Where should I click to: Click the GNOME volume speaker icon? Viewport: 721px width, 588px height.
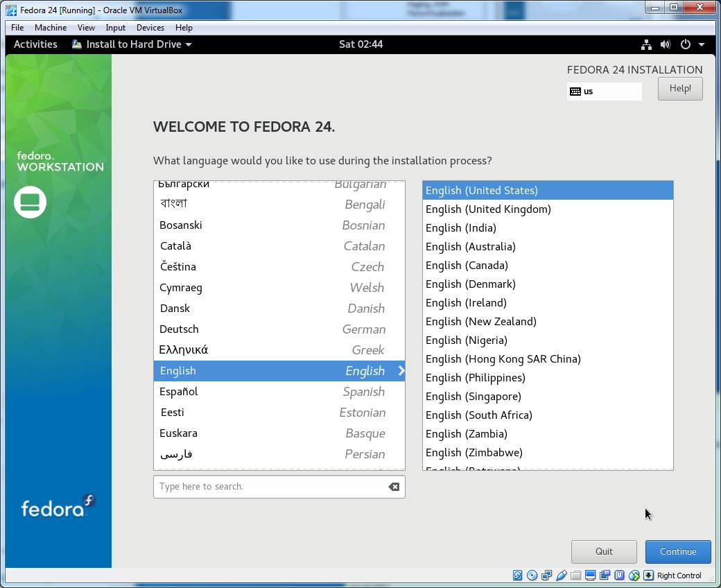click(x=666, y=44)
